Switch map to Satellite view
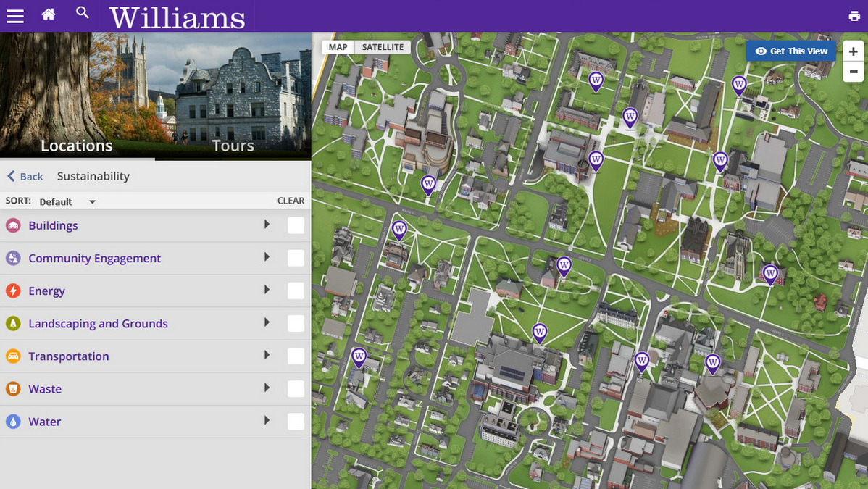This screenshot has height=489, width=868. point(383,47)
